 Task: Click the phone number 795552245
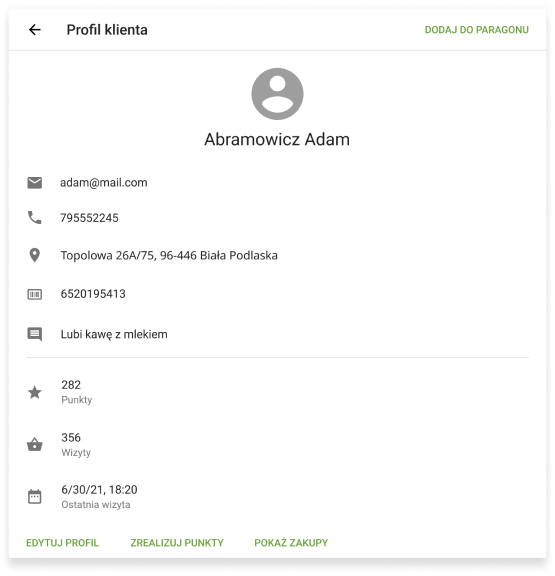(x=89, y=218)
